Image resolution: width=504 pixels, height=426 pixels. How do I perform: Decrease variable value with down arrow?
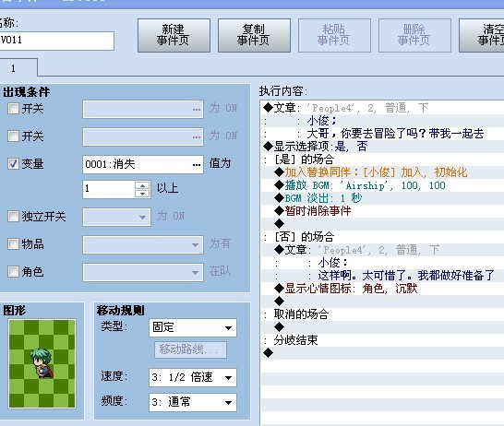click(x=142, y=194)
